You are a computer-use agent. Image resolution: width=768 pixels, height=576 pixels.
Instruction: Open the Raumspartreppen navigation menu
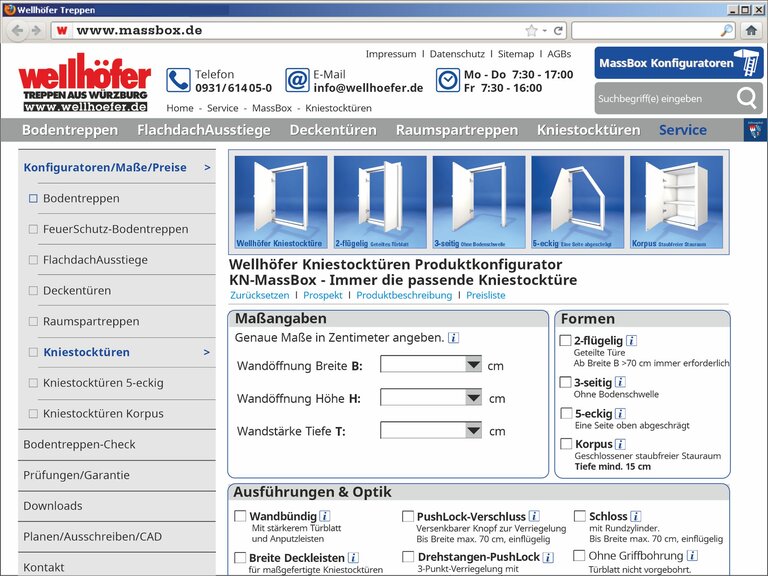coord(457,130)
